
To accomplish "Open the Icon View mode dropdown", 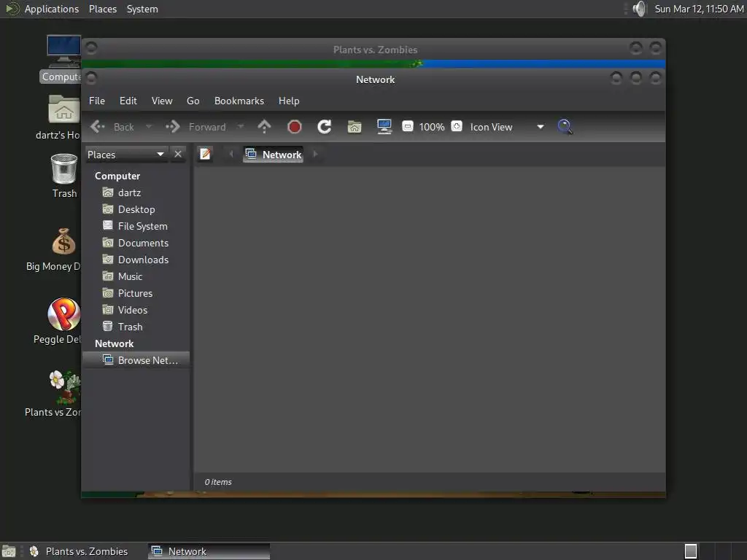I will (x=507, y=127).
